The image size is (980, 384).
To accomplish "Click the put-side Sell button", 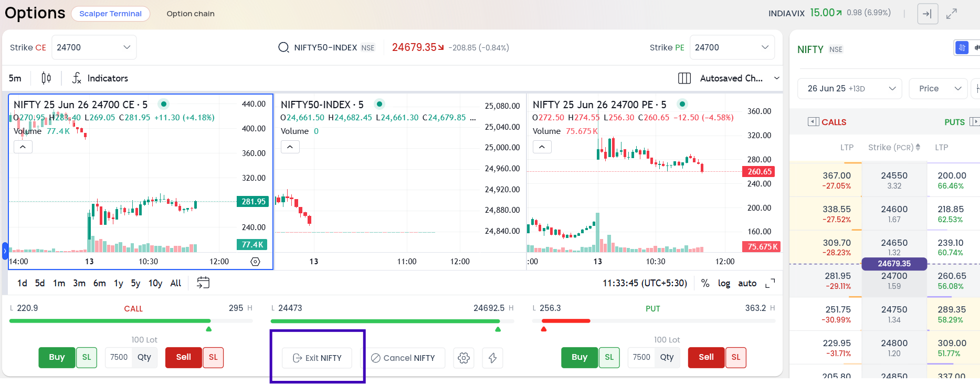I will point(707,357).
